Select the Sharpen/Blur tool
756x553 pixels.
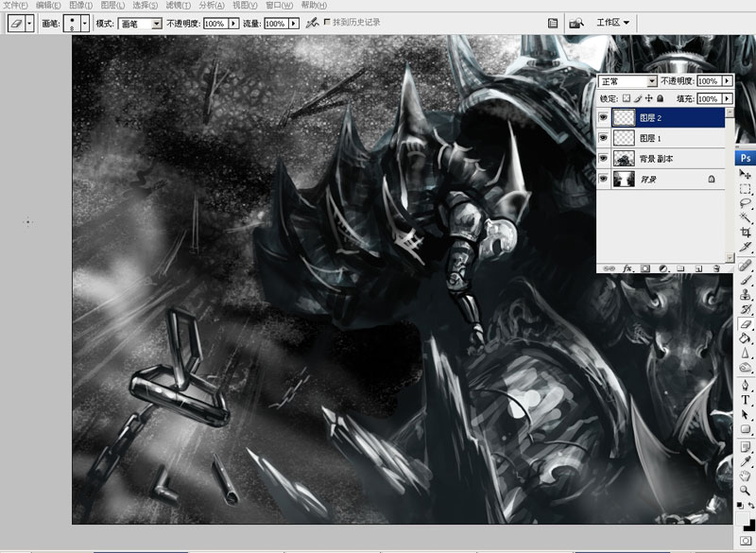pos(746,353)
